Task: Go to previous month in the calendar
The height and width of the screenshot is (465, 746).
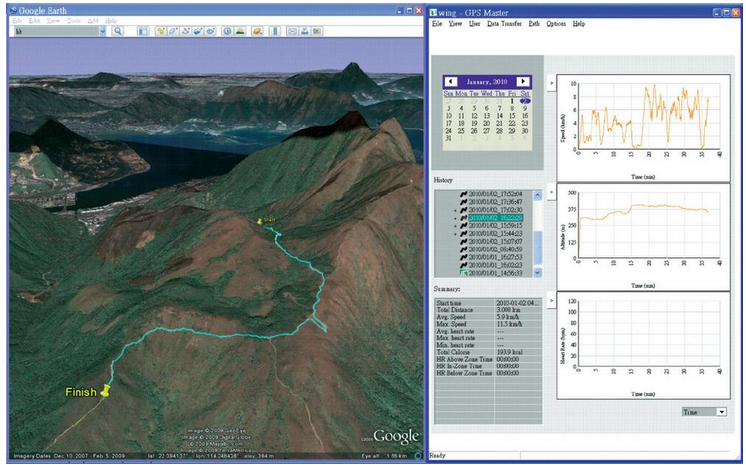Action: [450, 81]
